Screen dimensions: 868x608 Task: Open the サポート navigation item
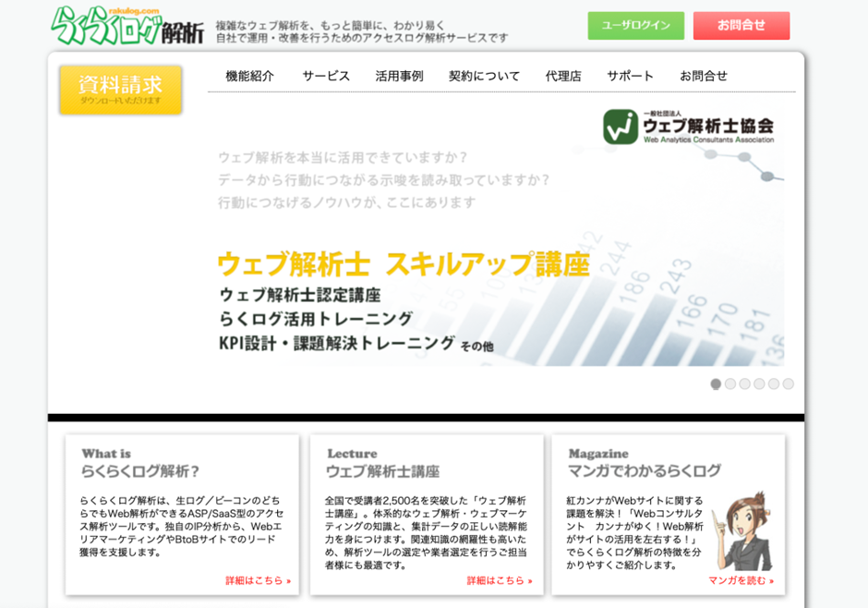pyautogui.click(x=630, y=76)
